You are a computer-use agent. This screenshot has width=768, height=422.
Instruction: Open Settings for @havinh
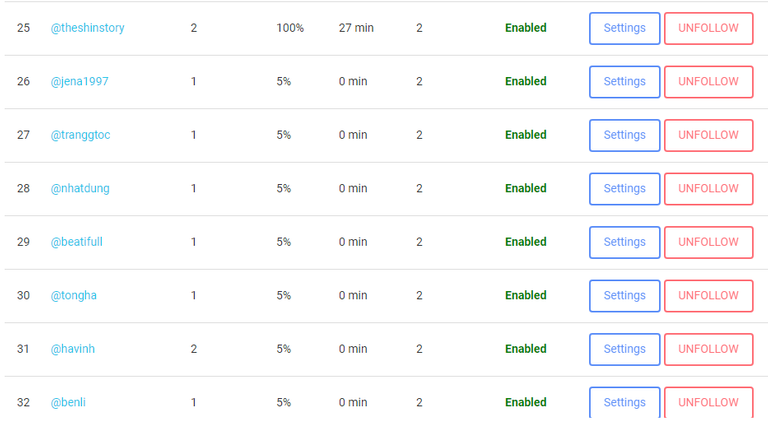(x=624, y=349)
